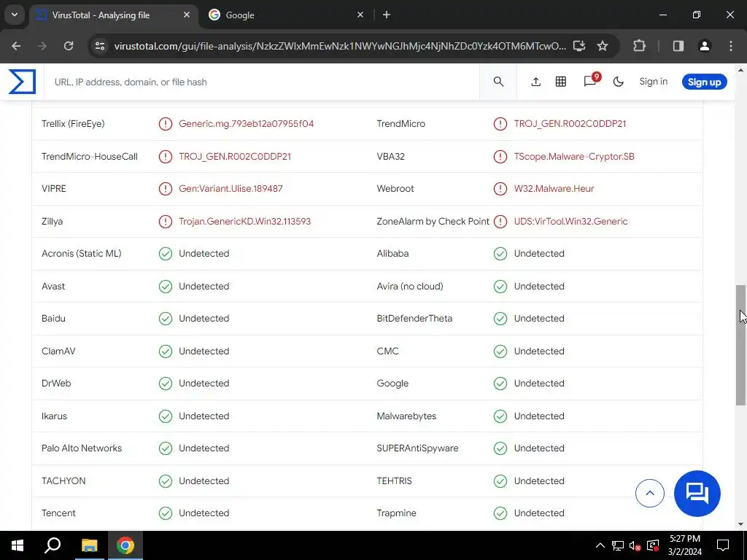Viewport: 747px width, 560px height.
Task: Open the Action Center notification icon
Action: click(x=723, y=545)
